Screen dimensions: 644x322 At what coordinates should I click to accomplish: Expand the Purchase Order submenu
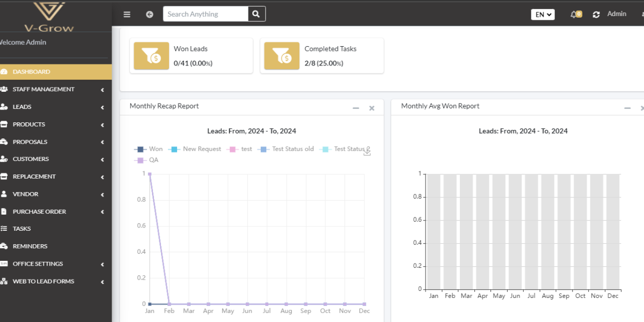pos(39,211)
